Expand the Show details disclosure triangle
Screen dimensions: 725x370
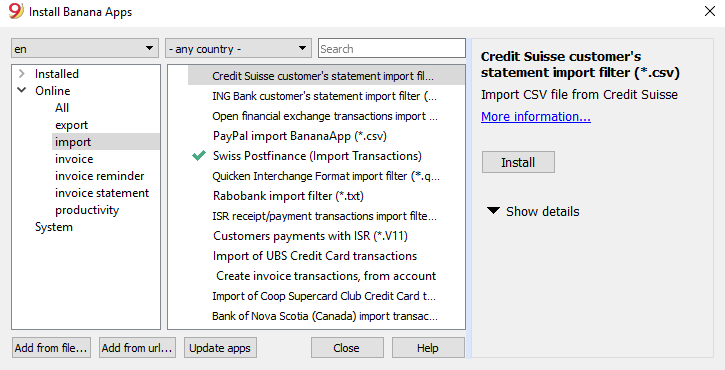[x=493, y=211]
